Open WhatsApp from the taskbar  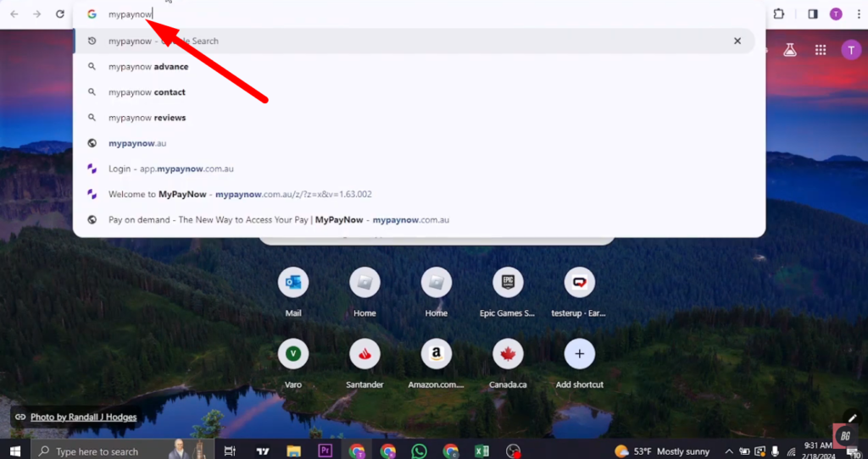(419, 451)
